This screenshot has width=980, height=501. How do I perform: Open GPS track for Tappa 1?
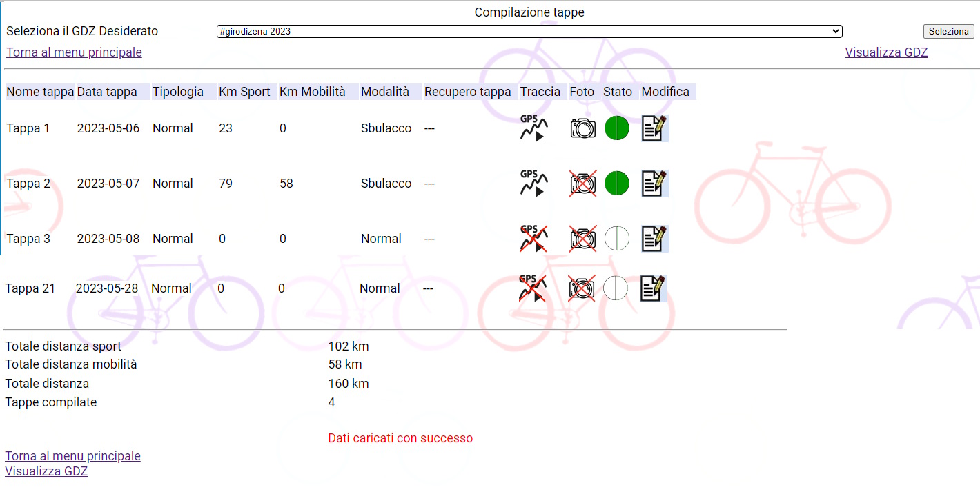coord(533,128)
